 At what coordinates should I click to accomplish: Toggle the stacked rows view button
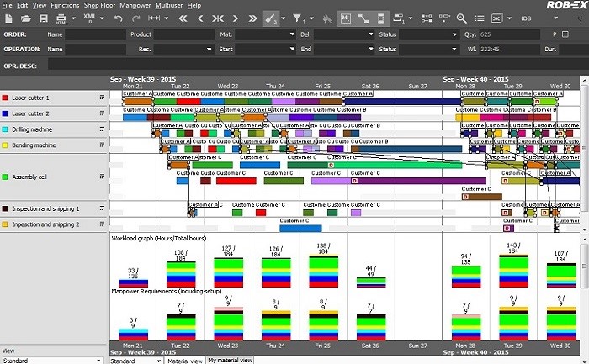[380, 18]
